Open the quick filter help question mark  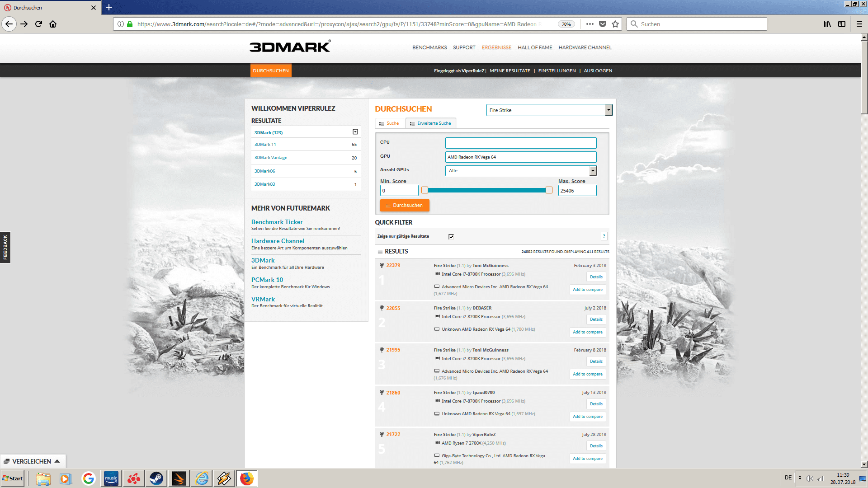click(x=604, y=236)
